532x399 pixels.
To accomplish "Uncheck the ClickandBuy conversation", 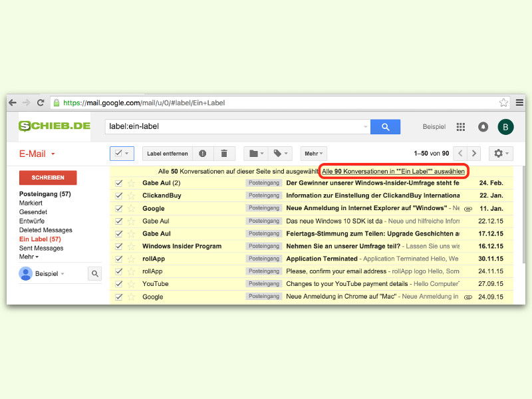I will (x=118, y=196).
